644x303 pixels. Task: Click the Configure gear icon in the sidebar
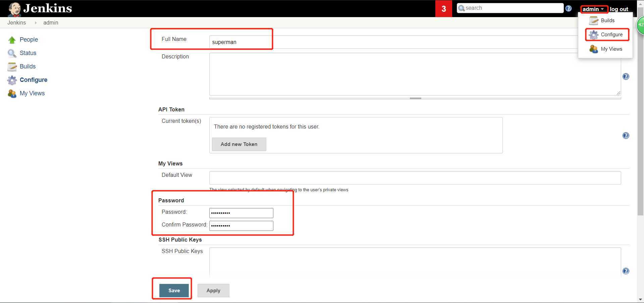12,80
